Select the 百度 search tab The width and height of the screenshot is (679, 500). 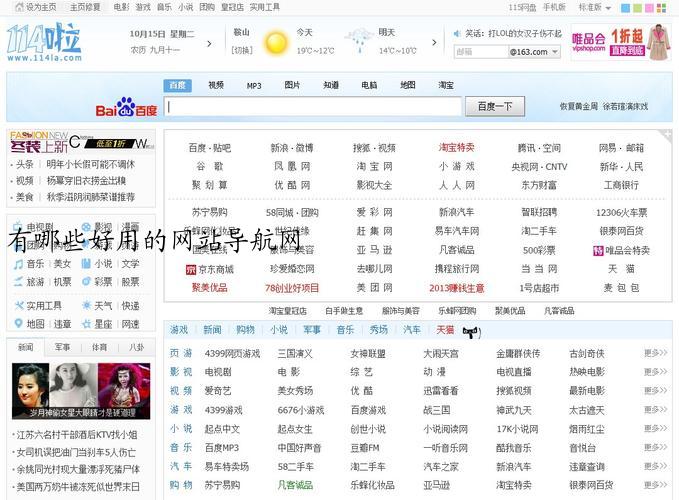(178, 85)
